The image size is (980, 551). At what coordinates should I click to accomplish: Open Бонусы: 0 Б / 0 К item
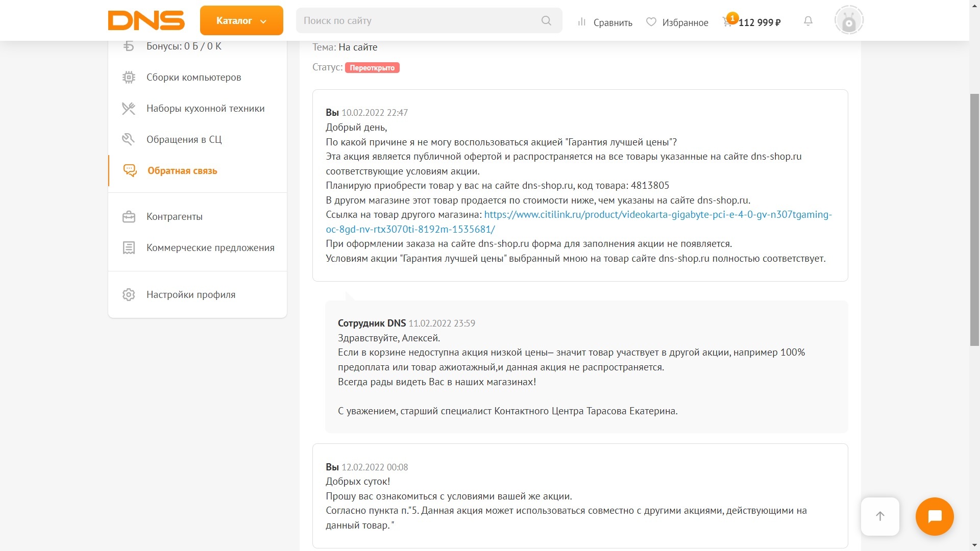(x=184, y=46)
